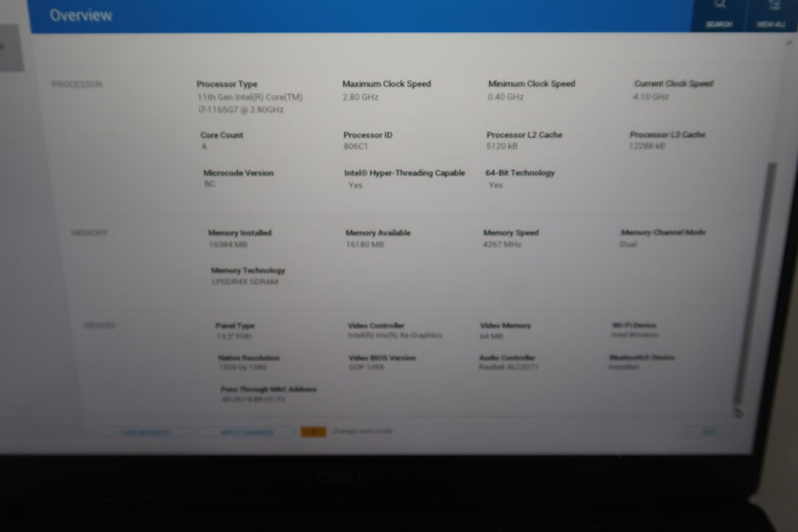
Task: Click the DEVICES section heading
Action: pos(99,325)
